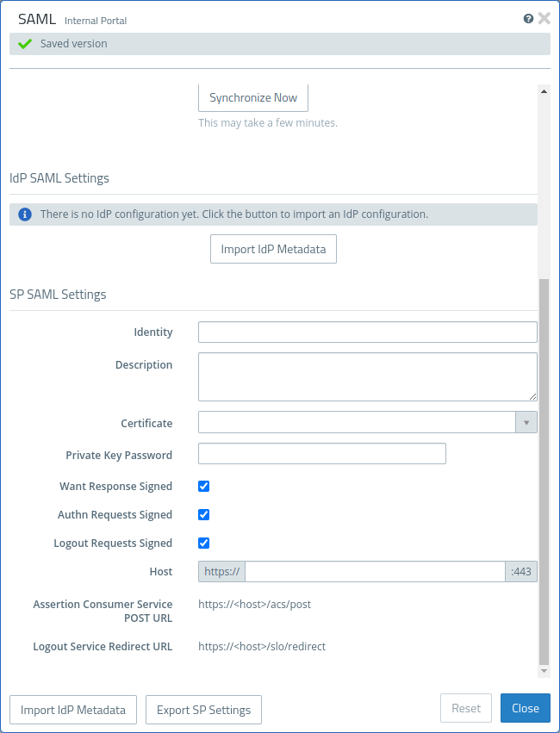
Task: Uncheck Want Response Signed checkbox
Action: 204,486
